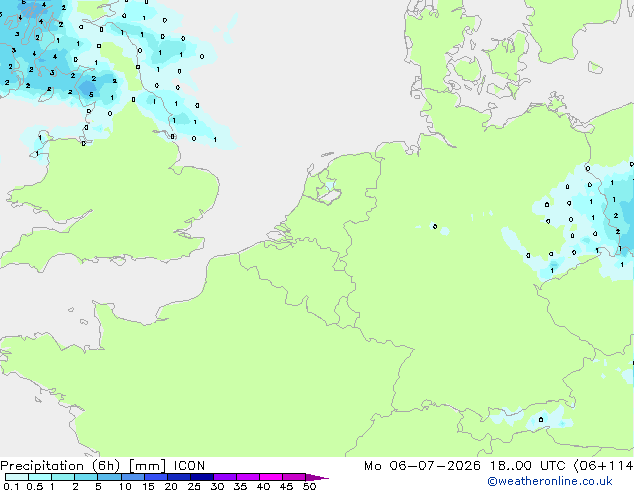The image size is (634, 490).
Task: Pick the 15–20 mm legend color segment
Action: (155, 477)
